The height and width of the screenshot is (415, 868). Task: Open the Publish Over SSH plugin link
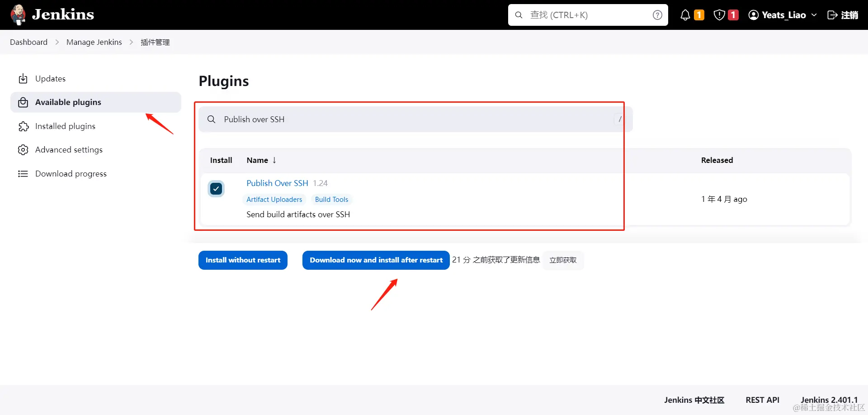point(277,183)
